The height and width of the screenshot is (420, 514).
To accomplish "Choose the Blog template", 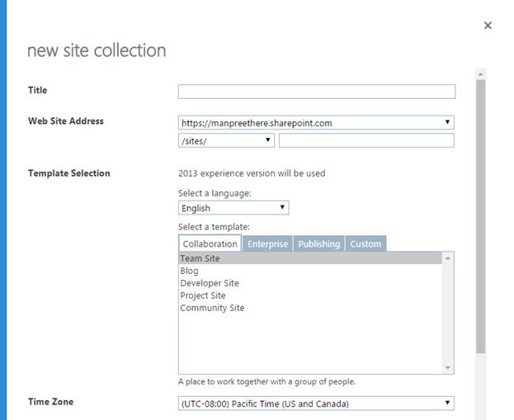I will (189, 271).
